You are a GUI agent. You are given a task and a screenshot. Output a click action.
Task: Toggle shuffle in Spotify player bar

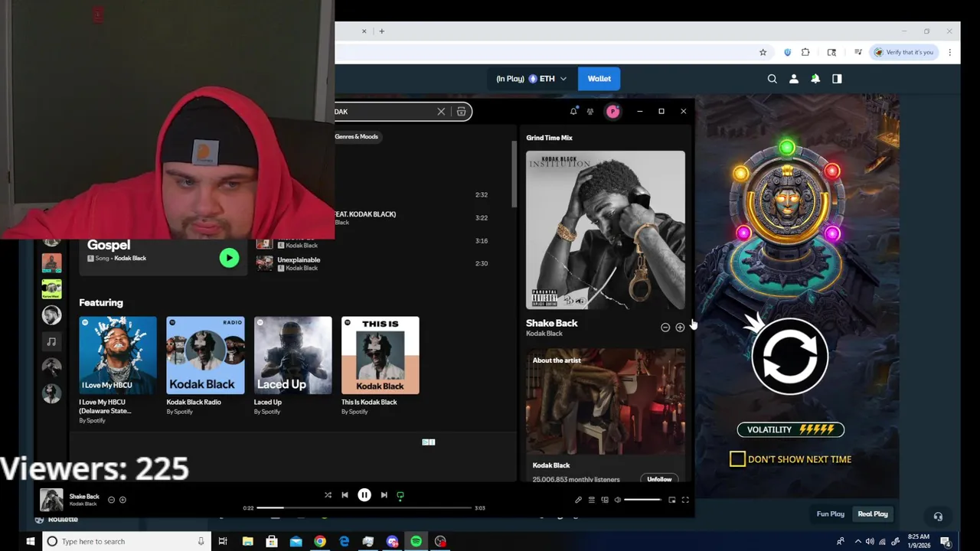pos(328,495)
